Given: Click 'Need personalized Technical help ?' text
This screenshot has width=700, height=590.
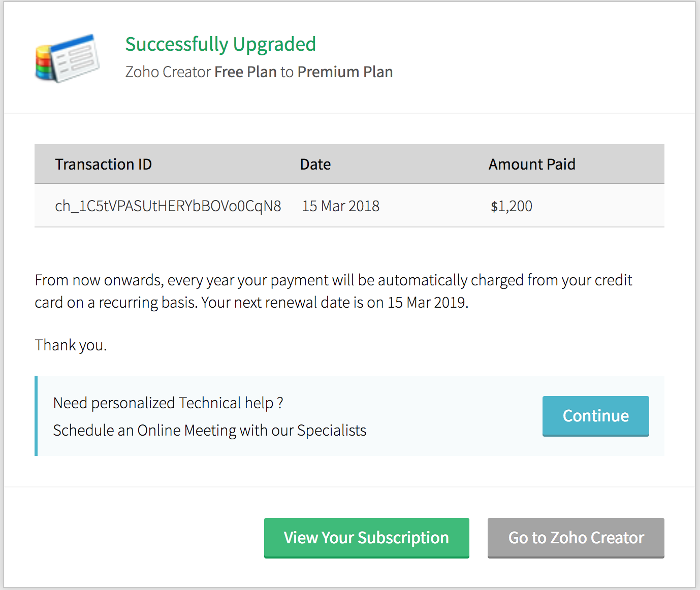Looking at the screenshot, I should (168, 403).
